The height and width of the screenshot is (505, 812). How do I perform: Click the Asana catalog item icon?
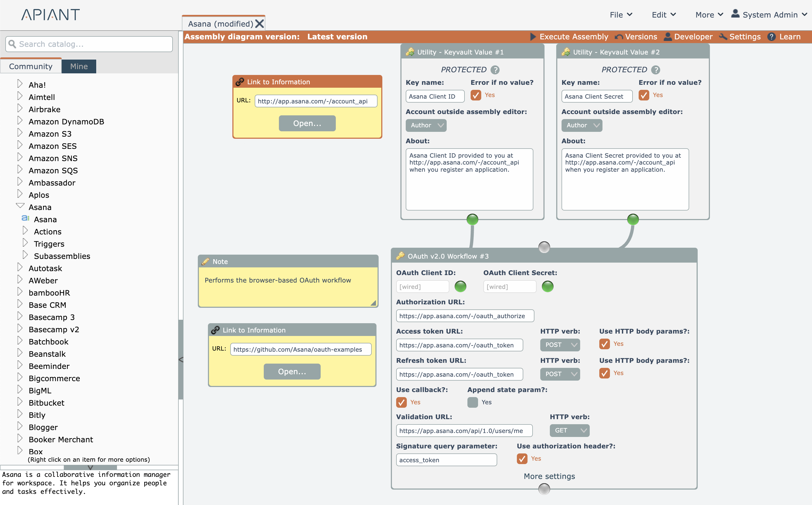coord(25,218)
